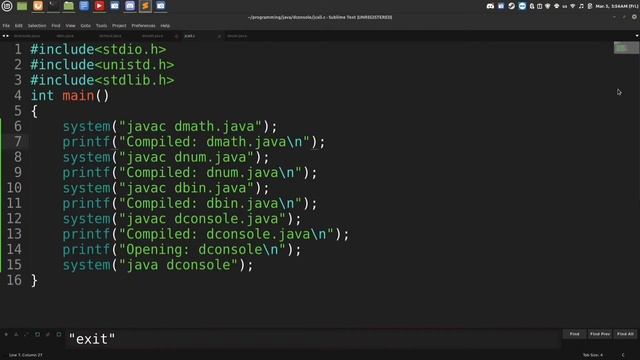Toggle case sensitive option in find bar
This screenshot has height=360, width=640.
click(16, 334)
